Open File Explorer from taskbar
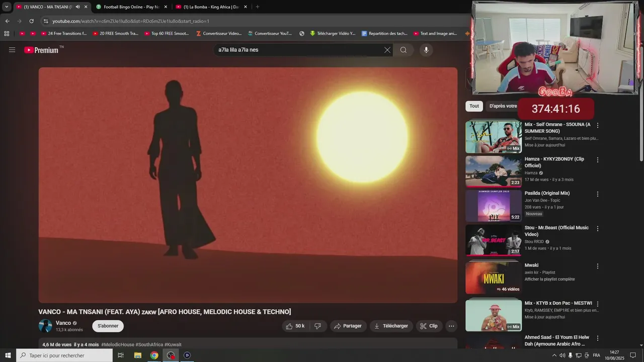 (137, 355)
